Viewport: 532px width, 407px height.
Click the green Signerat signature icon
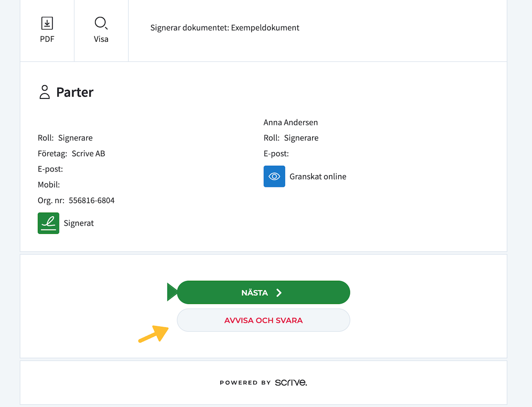[x=49, y=223]
